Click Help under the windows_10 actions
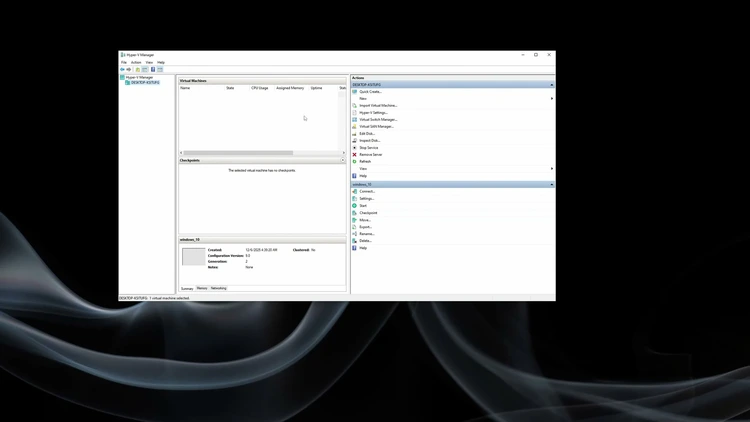The image size is (750, 422). point(363,248)
